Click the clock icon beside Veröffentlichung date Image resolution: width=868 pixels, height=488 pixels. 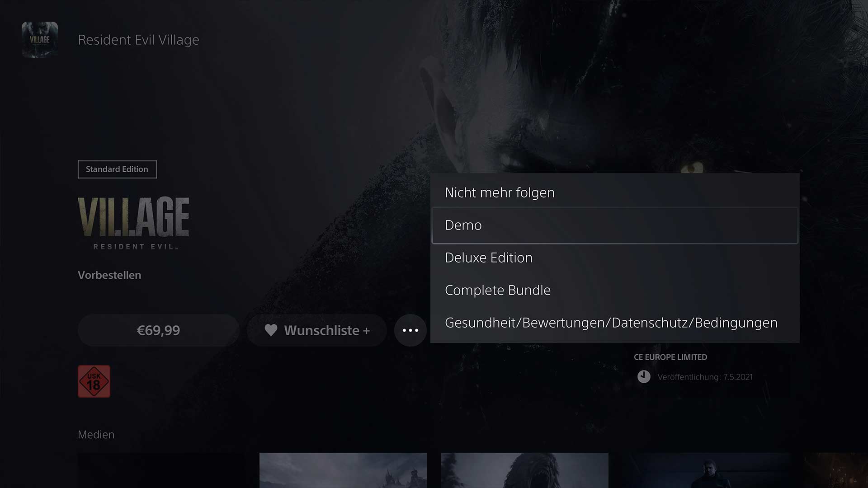pyautogui.click(x=644, y=376)
